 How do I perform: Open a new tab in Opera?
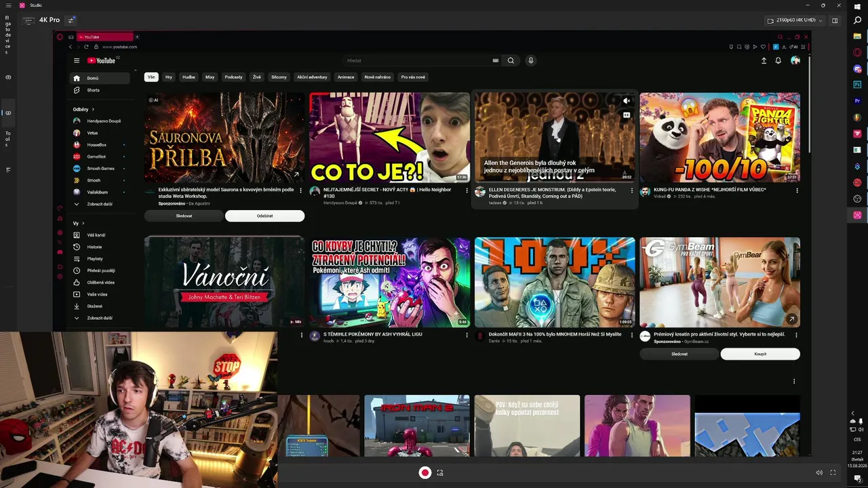[x=137, y=37]
